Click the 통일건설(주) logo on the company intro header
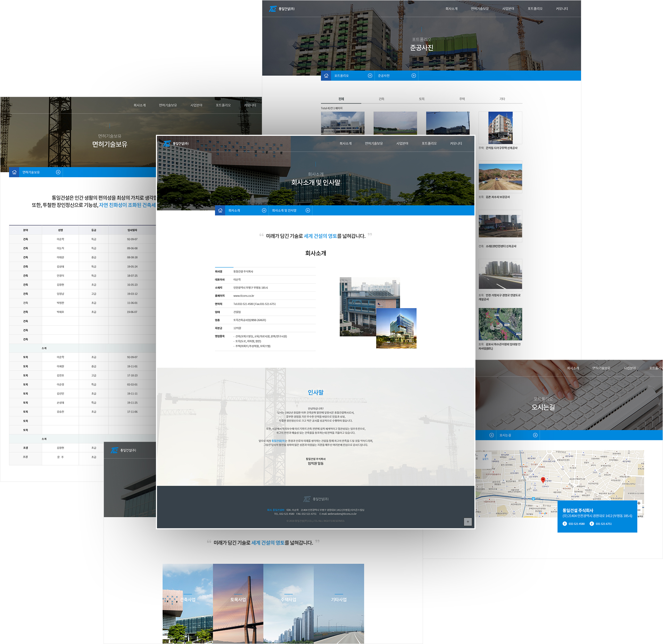The image size is (663, 644). click(x=176, y=143)
